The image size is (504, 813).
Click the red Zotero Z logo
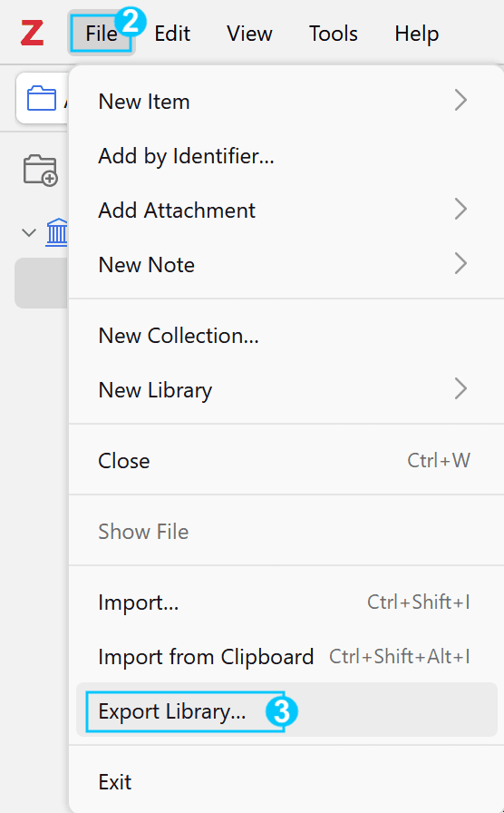coord(32,34)
